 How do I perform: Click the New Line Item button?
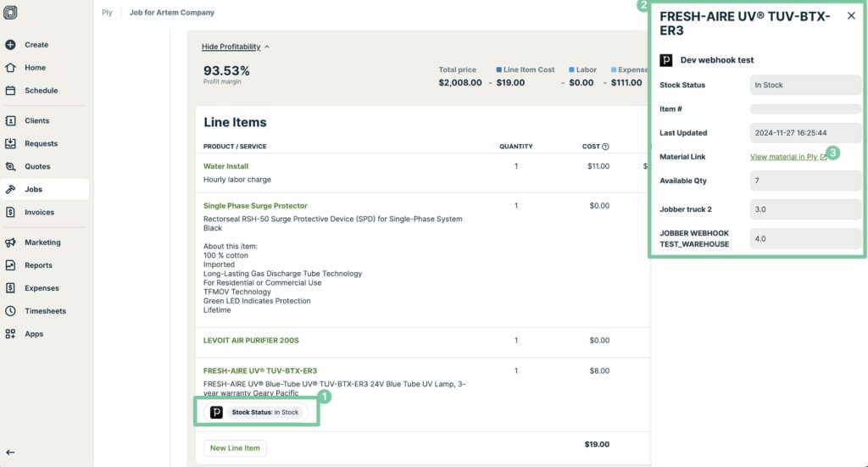(235, 448)
